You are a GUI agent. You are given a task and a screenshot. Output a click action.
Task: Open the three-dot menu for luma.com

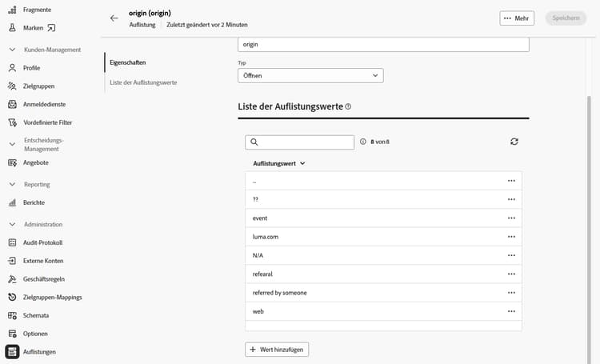click(511, 237)
